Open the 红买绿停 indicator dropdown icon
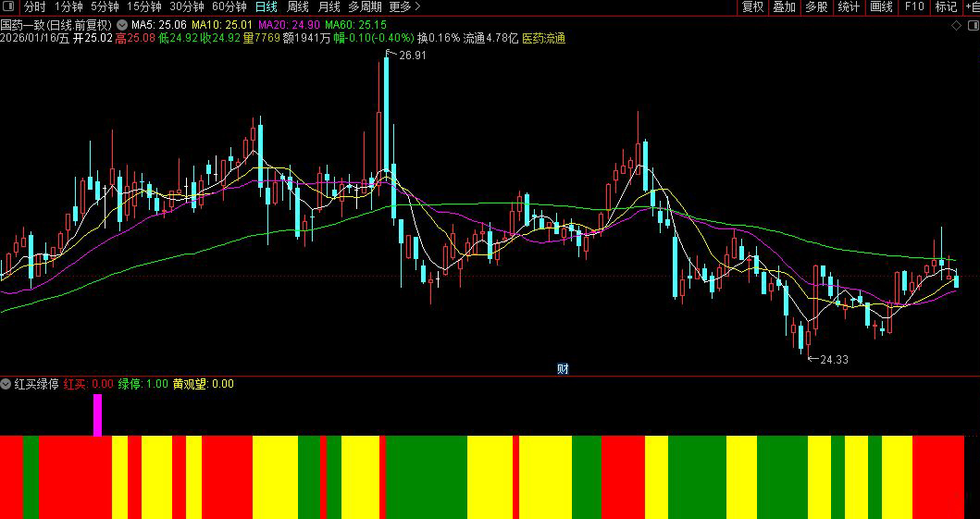 [x=6, y=384]
